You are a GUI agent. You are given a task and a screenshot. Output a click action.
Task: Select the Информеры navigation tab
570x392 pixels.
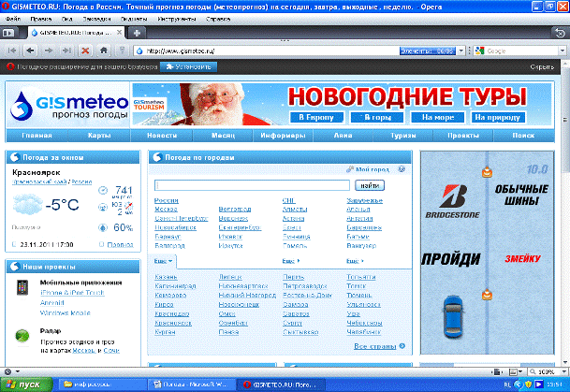283,136
